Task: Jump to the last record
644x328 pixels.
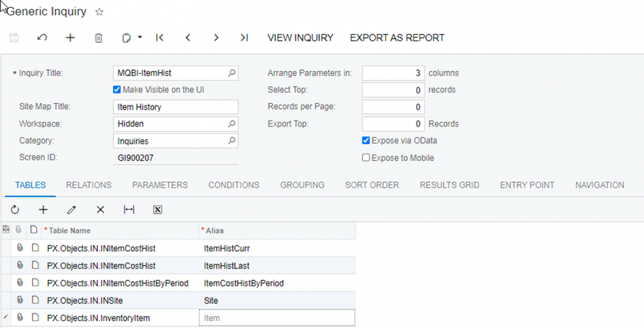Action: pos(244,38)
